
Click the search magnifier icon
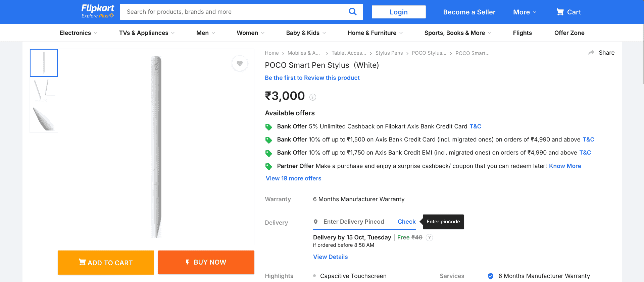pos(352,12)
